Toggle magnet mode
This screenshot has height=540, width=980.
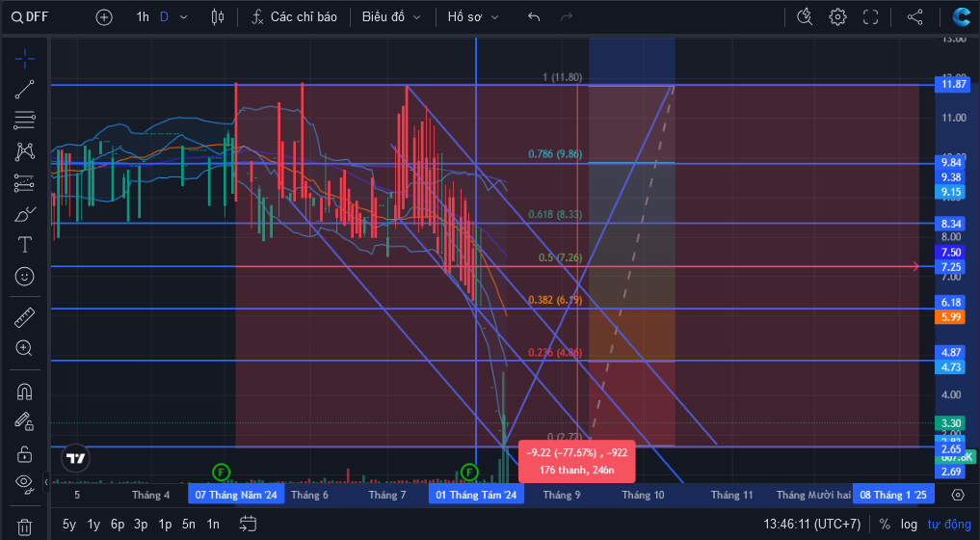pyautogui.click(x=24, y=391)
